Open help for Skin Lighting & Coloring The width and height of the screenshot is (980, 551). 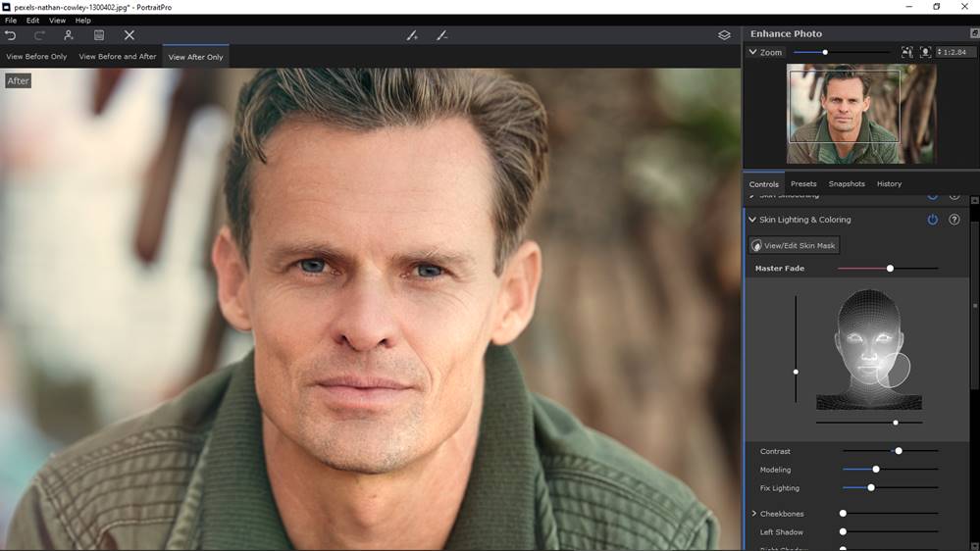coord(954,220)
